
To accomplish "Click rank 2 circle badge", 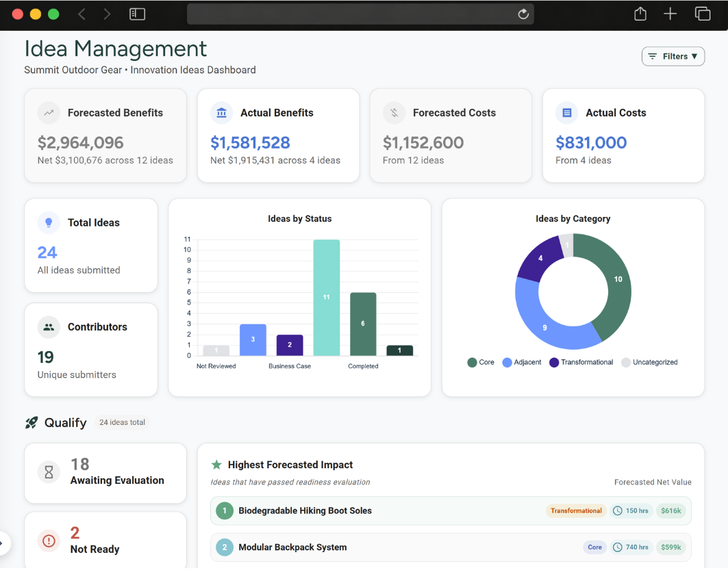I will coord(225,547).
